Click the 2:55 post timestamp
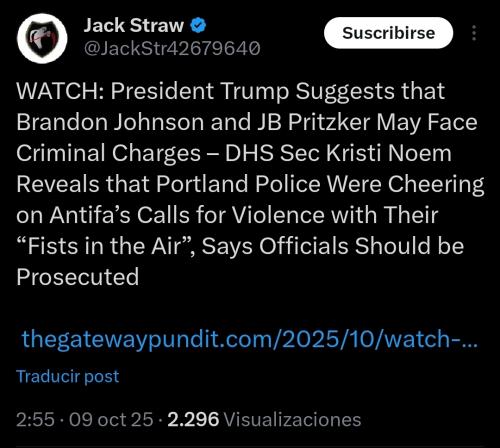The height and width of the screenshot is (448, 500). [35, 419]
